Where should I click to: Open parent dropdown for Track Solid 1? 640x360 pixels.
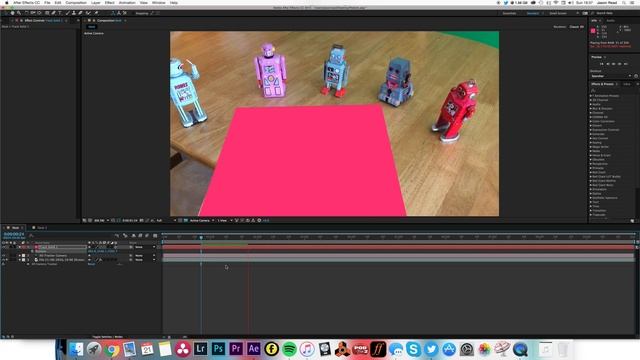(x=145, y=247)
